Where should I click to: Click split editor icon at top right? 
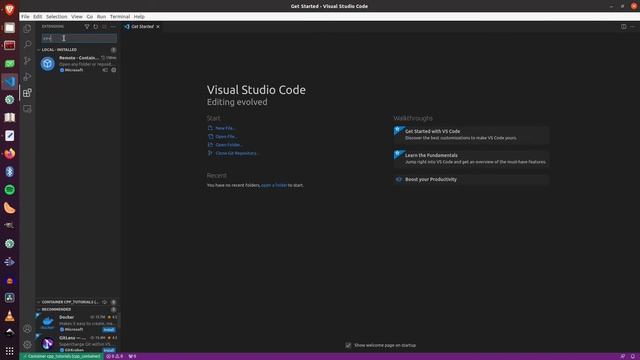(x=624, y=27)
